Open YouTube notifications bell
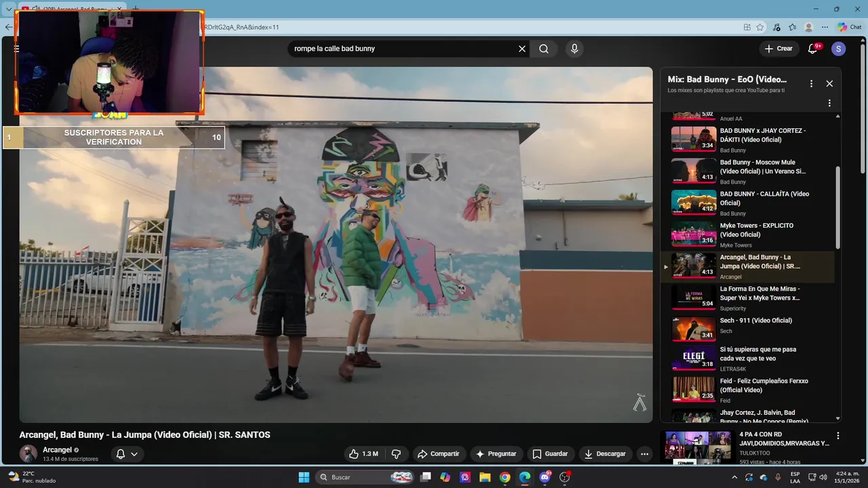This screenshot has height=488, width=868. [813, 48]
